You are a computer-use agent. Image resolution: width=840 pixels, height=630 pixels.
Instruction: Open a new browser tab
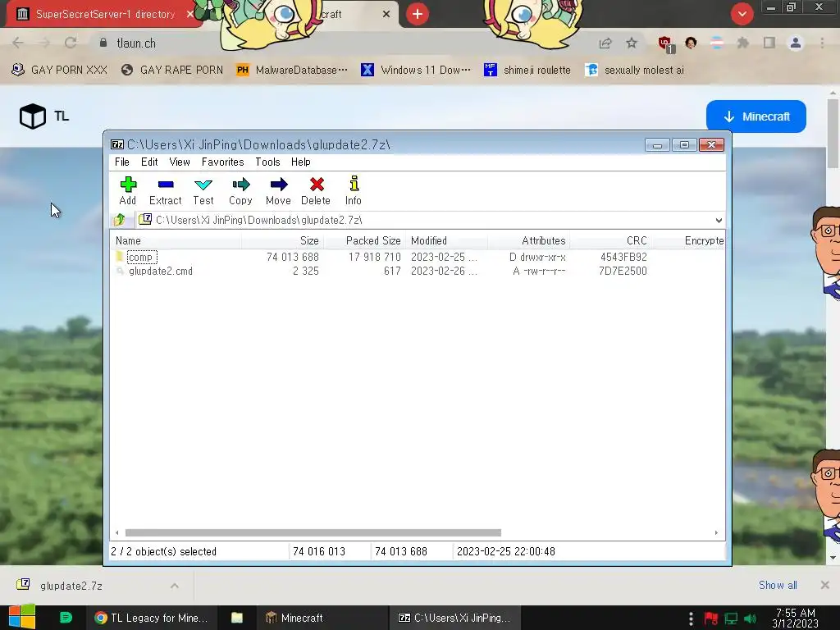click(x=418, y=14)
